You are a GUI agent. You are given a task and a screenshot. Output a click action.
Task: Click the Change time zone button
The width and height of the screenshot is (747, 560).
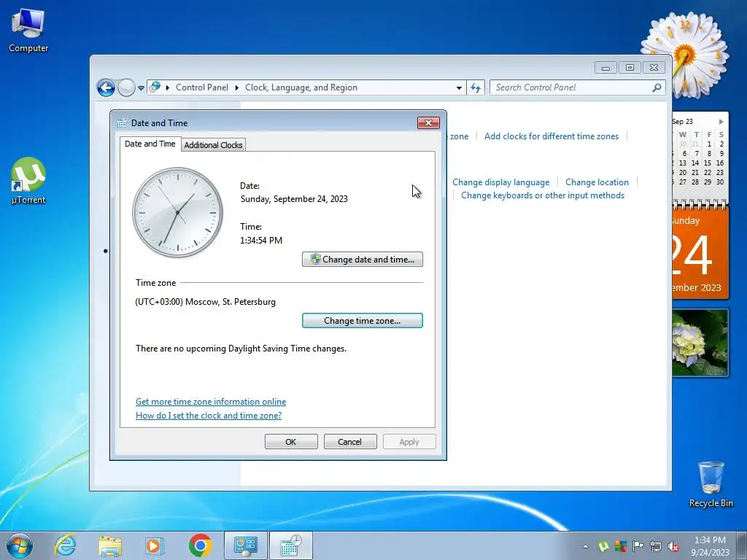coord(362,321)
